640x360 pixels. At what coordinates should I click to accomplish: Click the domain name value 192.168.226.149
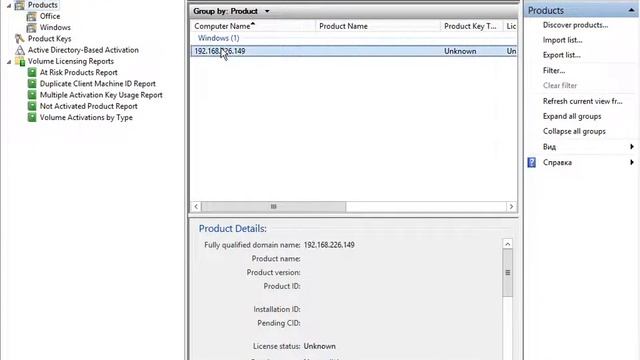pyautogui.click(x=329, y=245)
